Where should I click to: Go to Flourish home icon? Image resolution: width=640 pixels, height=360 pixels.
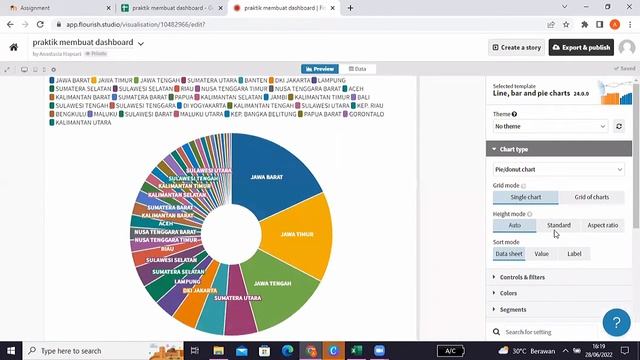14,47
